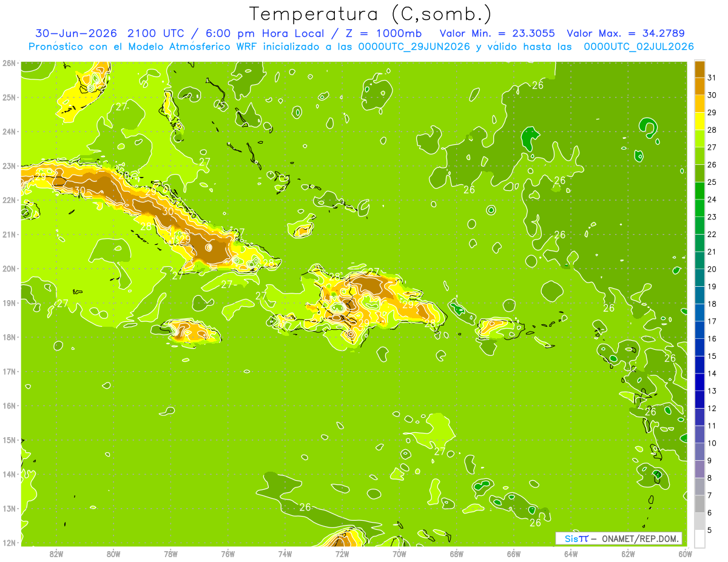Pick the gold swatch between 29 and 30
The image size is (728, 562).
pyautogui.click(x=699, y=104)
